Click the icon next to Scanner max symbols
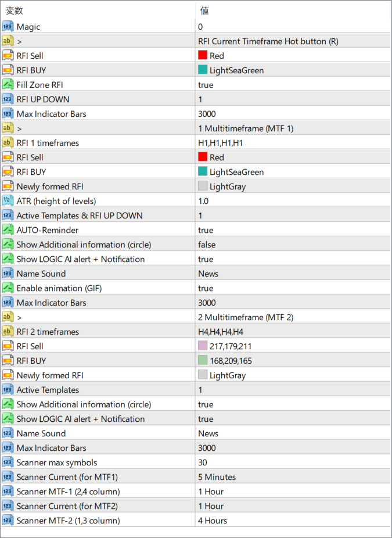This screenshot has height=538, width=392. coord(8,462)
